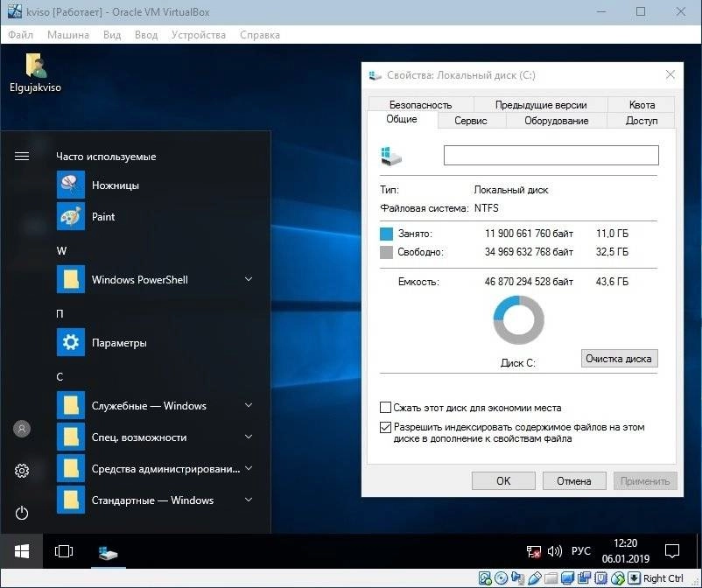Screen dimensions: 702x588
Task: Click the С letter group header
Action: (x=60, y=377)
